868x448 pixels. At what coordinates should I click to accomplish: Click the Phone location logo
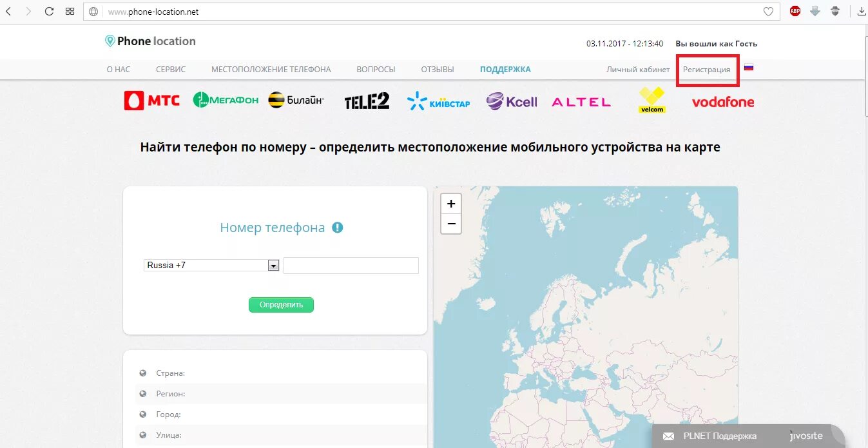pos(150,41)
